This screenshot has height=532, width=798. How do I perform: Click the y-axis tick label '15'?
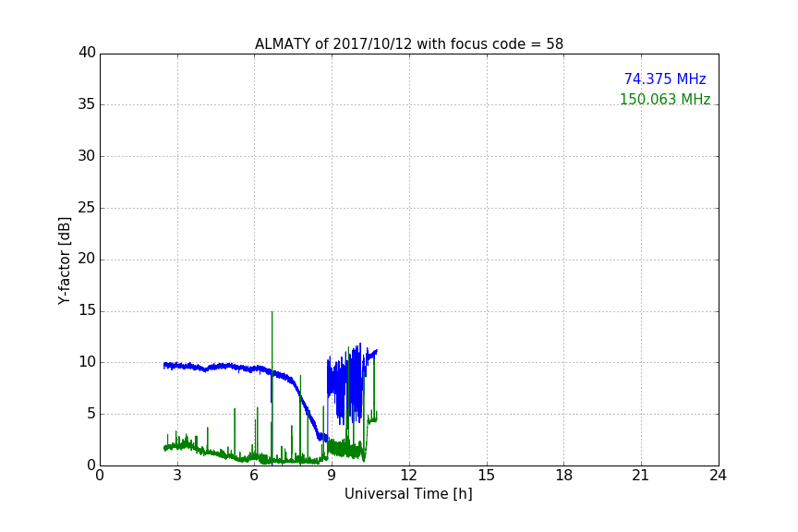[x=87, y=310]
